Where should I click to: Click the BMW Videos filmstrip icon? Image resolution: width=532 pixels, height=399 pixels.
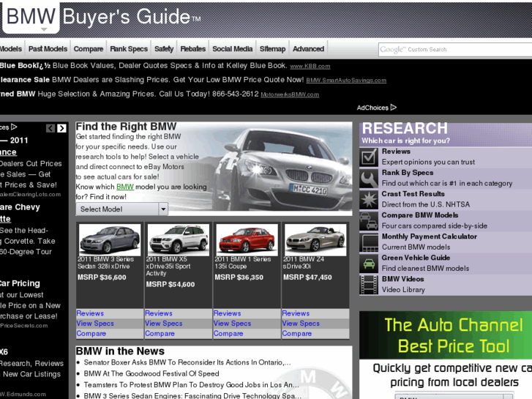(369, 285)
